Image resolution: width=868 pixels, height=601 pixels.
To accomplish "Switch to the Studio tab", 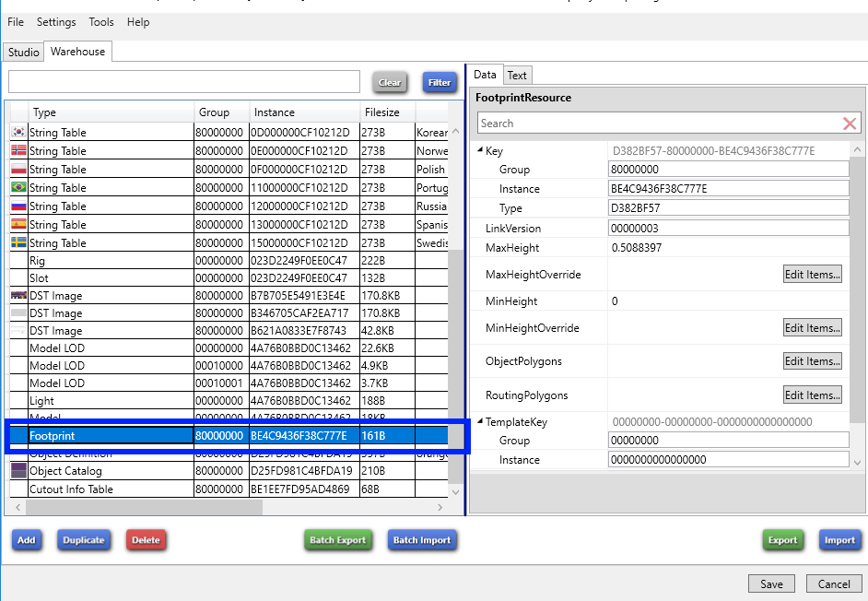I will click(x=23, y=53).
